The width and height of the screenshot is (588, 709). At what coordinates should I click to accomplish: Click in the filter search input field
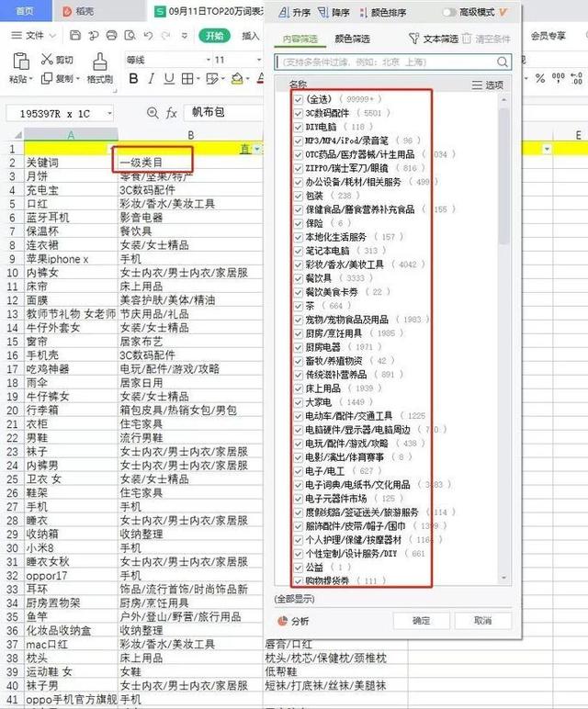pyautogui.click(x=392, y=62)
